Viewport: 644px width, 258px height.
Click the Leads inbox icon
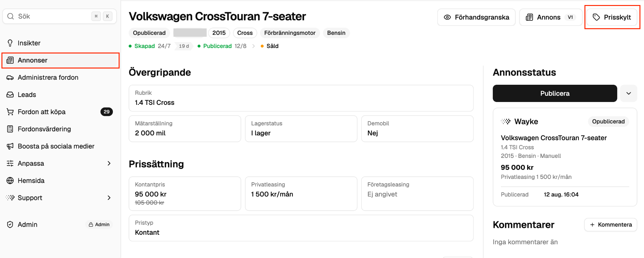tap(10, 94)
